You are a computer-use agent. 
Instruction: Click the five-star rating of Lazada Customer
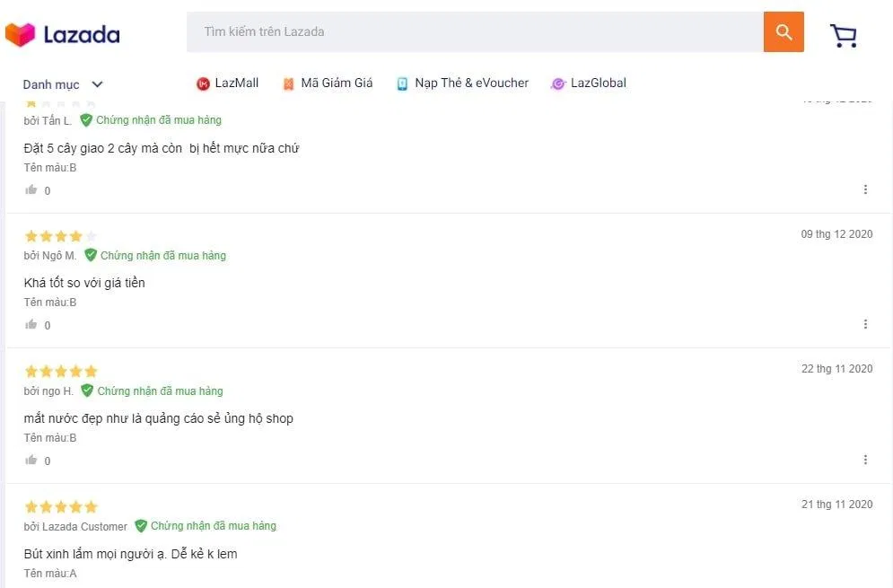tap(60, 507)
